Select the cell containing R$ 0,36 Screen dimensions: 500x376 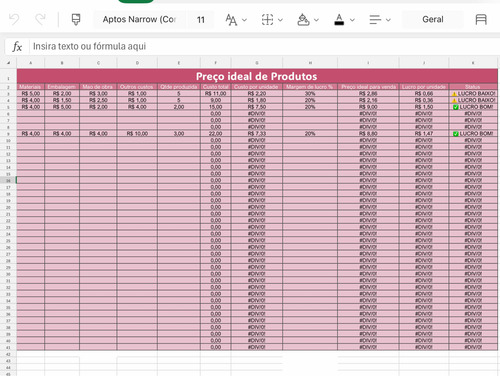tap(424, 100)
